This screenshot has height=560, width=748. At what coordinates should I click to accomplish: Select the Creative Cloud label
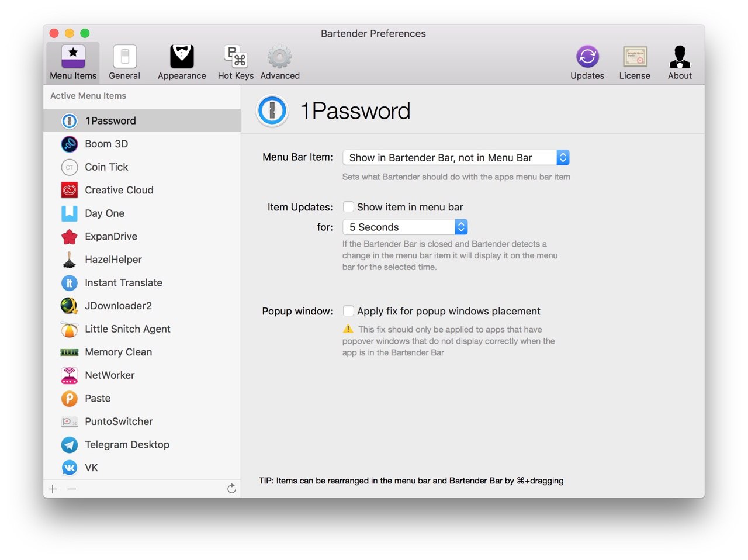pos(119,190)
